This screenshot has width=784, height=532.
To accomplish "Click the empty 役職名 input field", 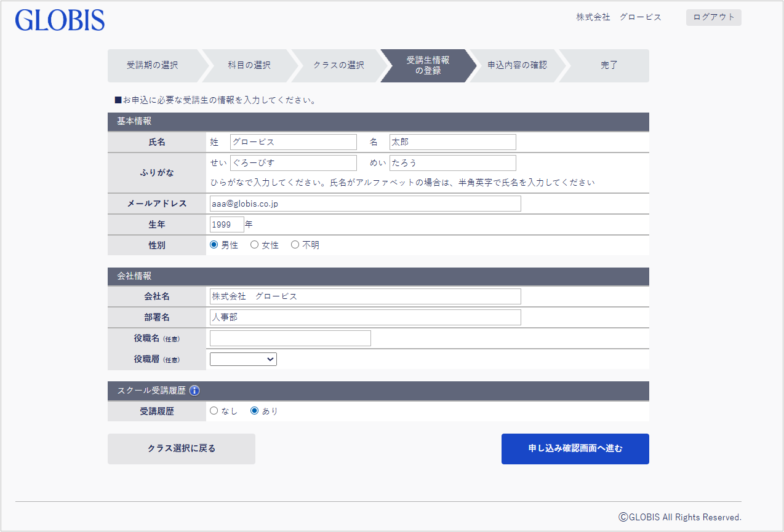I will [x=290, y=338].
